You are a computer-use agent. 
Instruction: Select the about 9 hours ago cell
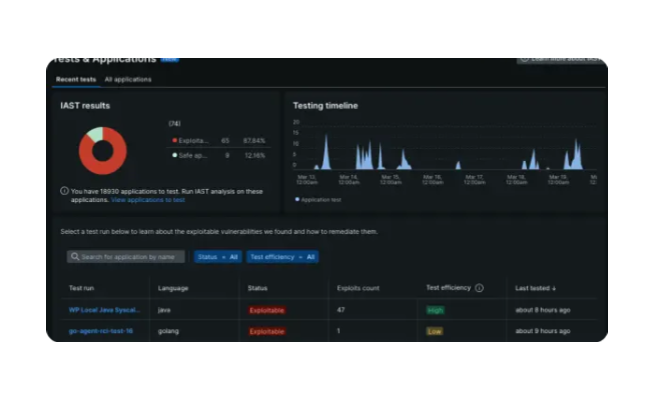pyautogui.click(x=543, y=331)
